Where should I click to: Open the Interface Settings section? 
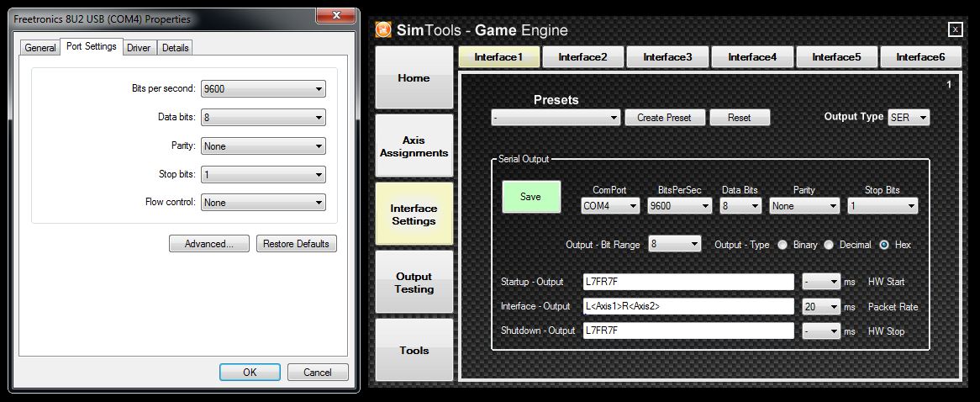pos(414,214)
